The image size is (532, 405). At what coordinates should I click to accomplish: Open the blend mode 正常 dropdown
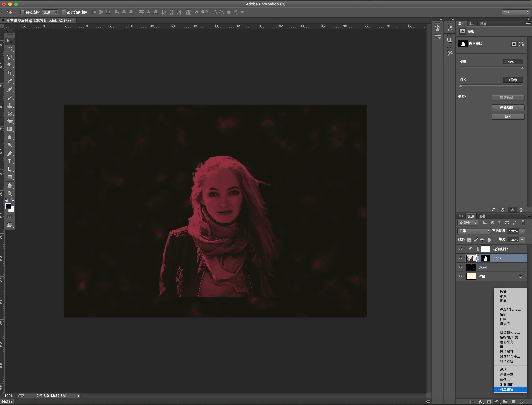[474, 231]
